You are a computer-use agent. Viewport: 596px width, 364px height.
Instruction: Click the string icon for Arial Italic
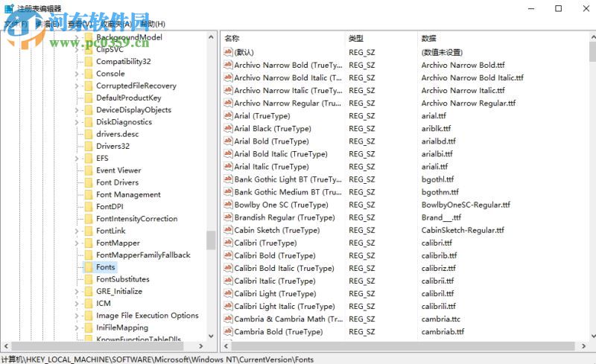228,167
